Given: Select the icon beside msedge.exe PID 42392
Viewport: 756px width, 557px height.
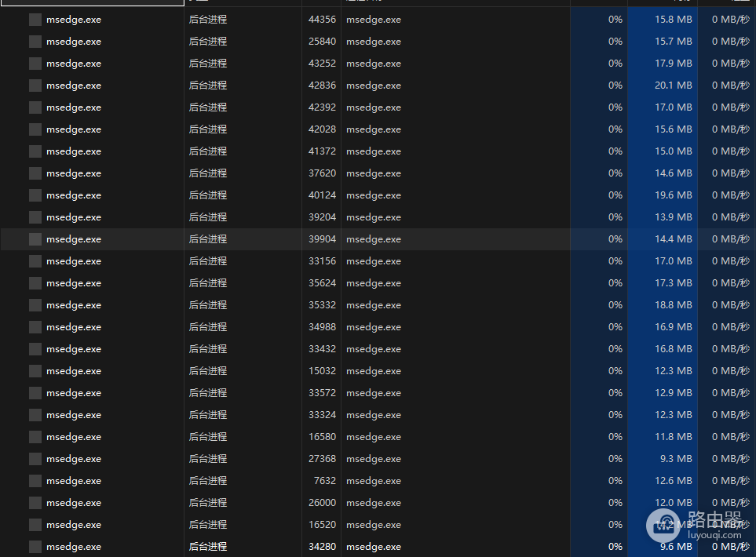Looking at the screenshot, I should coord(35,107).
